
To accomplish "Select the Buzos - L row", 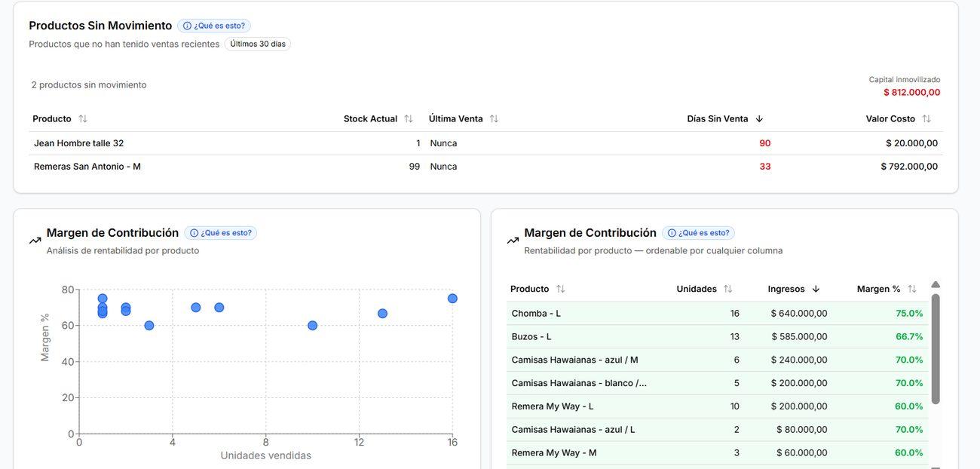I will pos(717,337).
